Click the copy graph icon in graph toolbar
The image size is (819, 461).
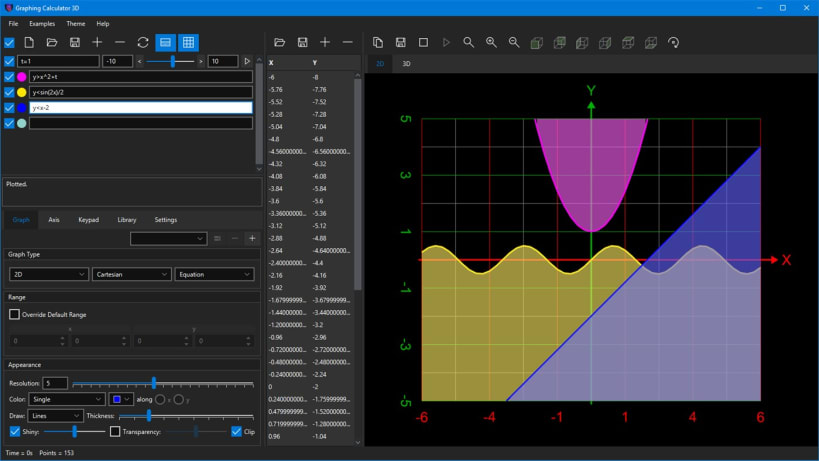coord(378,43)
